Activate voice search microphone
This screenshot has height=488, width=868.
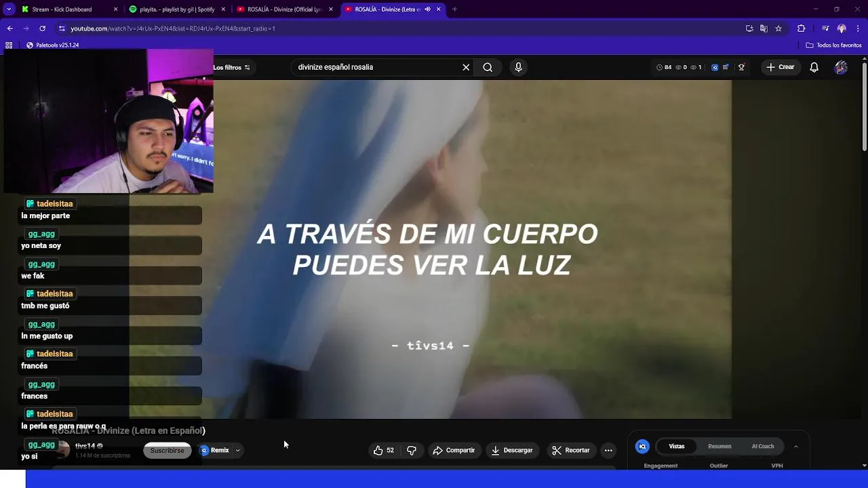tap(518, 67)
